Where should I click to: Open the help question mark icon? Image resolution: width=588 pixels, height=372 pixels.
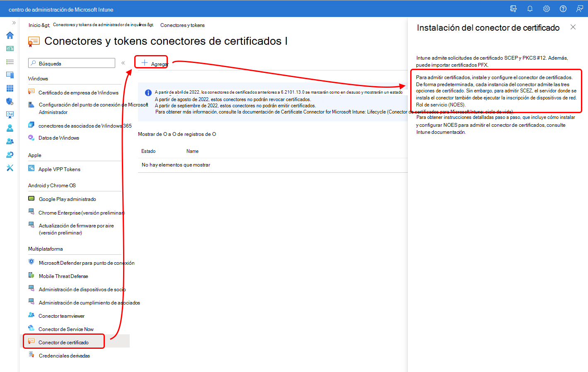563,9
